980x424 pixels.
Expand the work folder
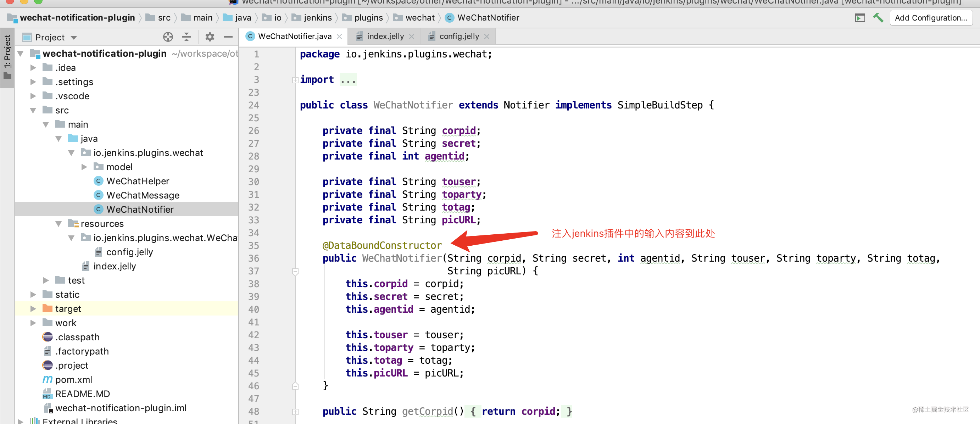click(33, 323)
